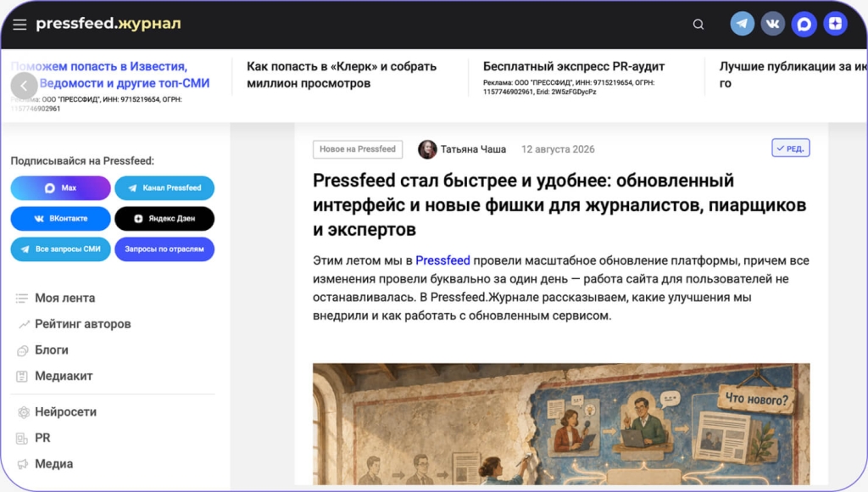Open Медиа category in sidebar
The image size is (868, 492).
point(53,464)
